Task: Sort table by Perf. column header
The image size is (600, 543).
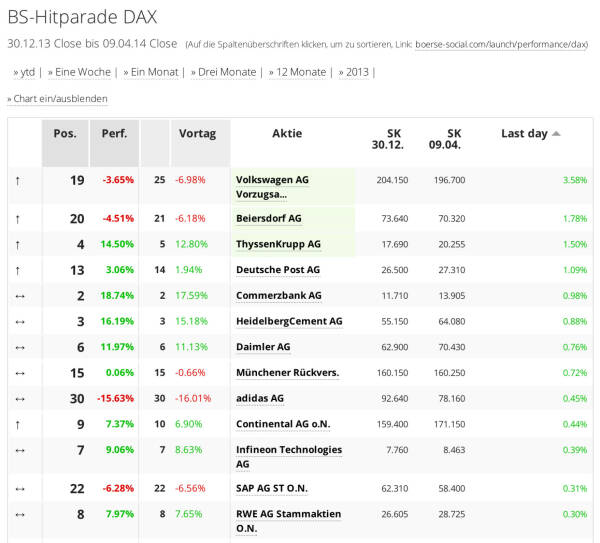Action: pyautogui.click(x=114, y=134)
